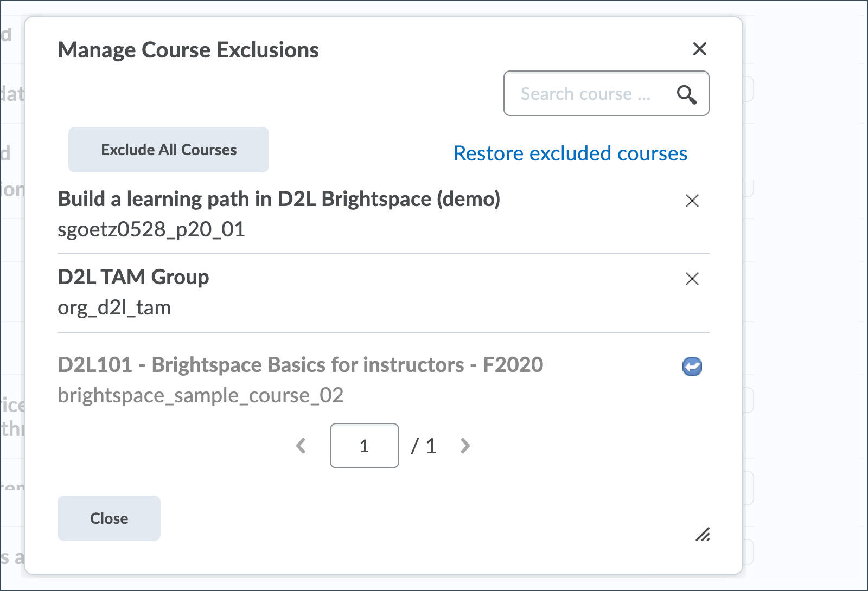Viewport: 868px width, 591px height.
Task: Click the org_d2l_tam course code
Action: pyautogui.click(x=114, y=307)
